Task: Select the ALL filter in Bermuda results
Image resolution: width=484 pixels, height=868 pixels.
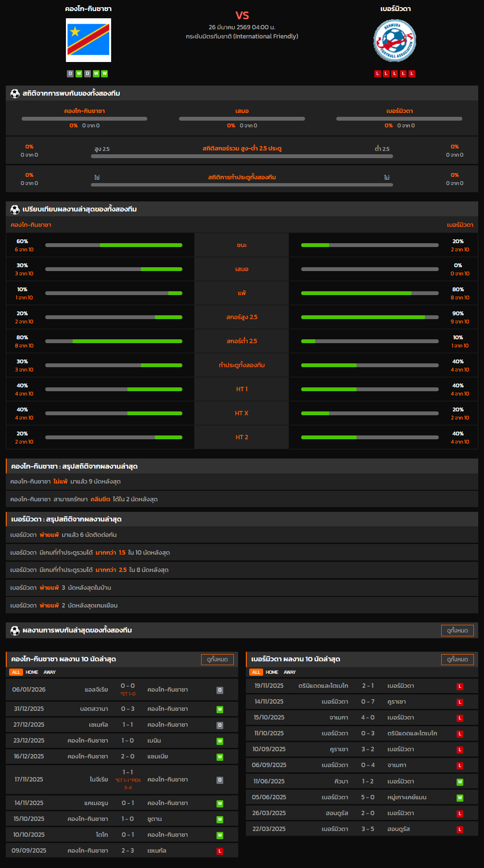Action: (x=256, y=672)
